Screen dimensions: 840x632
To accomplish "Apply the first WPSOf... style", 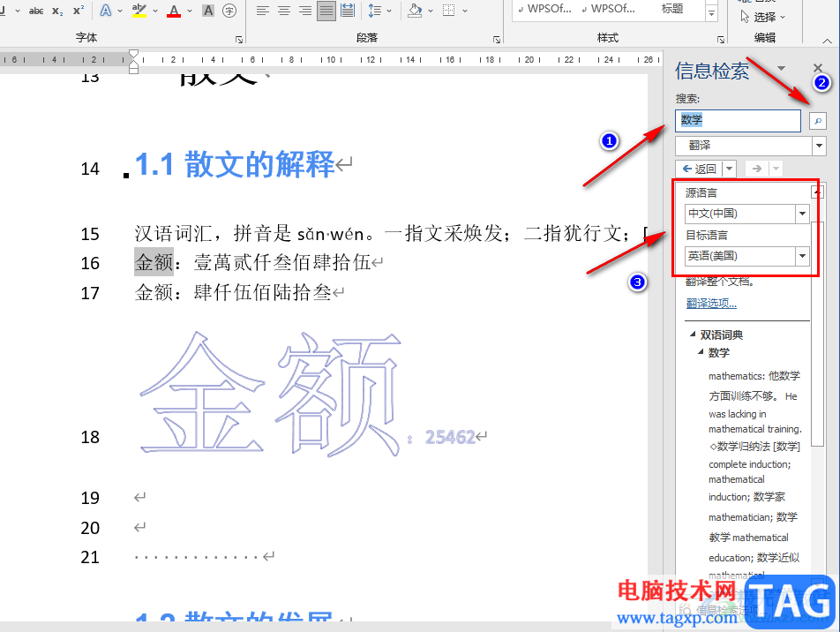I will 544,9.
